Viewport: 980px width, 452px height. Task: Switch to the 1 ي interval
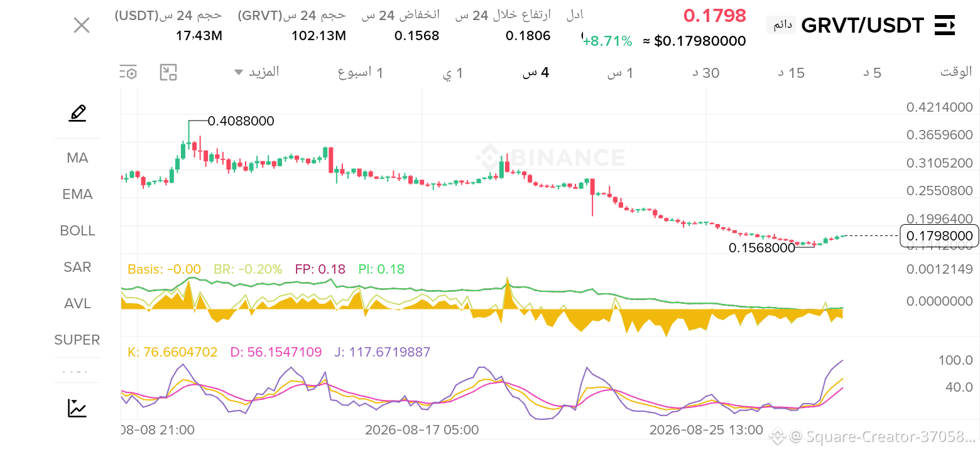tap(453, 73)
